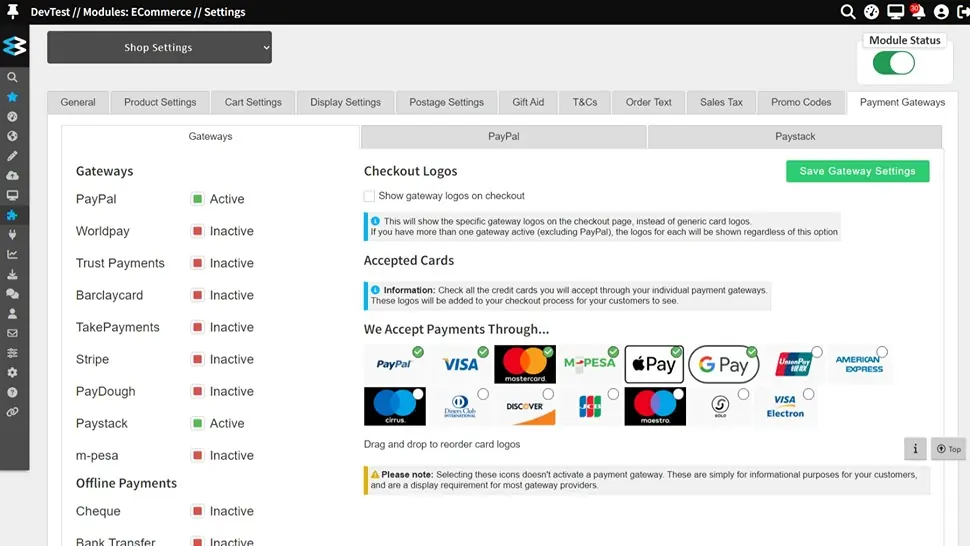Click Save Gateway Settings button
Viewport: 970px width, 546px height.
857,171
